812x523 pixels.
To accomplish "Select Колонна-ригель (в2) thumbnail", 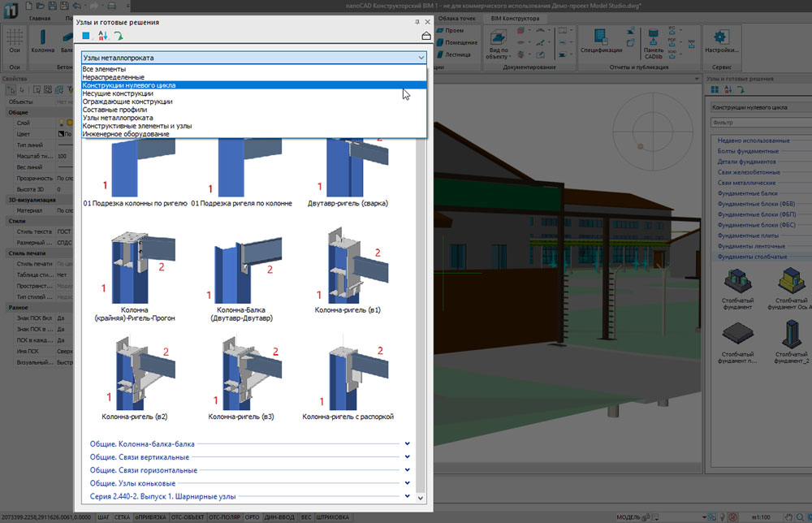I will pyautogui.click(x=135, y=379).
